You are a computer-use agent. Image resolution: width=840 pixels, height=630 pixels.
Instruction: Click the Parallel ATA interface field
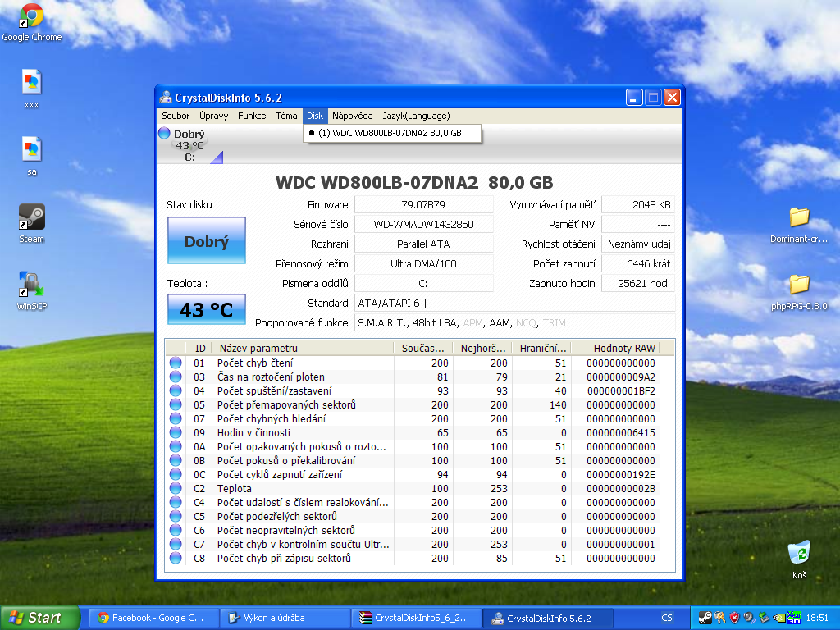point(423,244)
